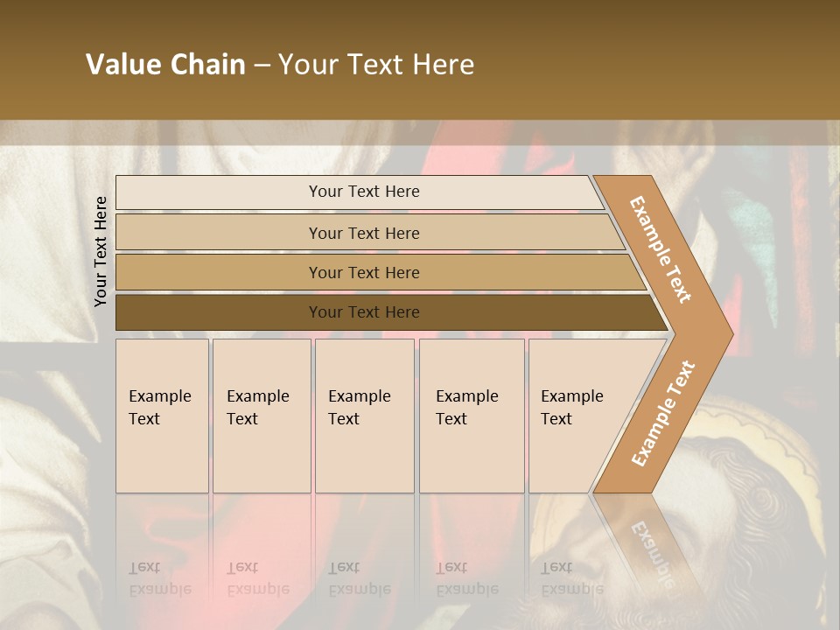Click the darkest brown "Your Text Here" bar
The width and height of the screenshot is (840, 630).
(x=363, y=311)
